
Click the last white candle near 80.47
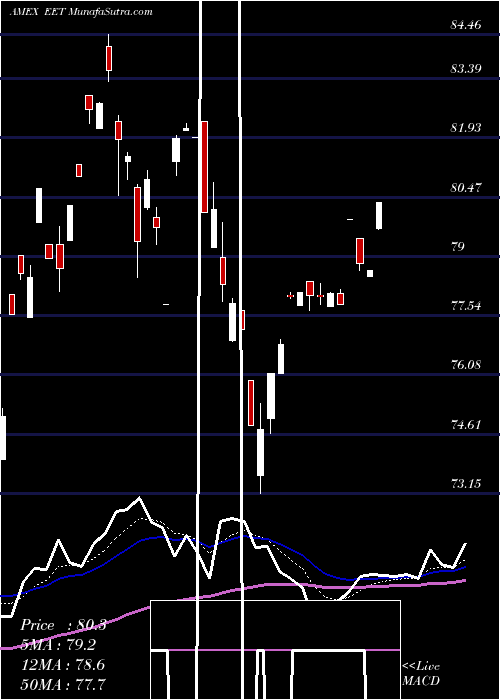pyautogui.click(x=379, y=216)
